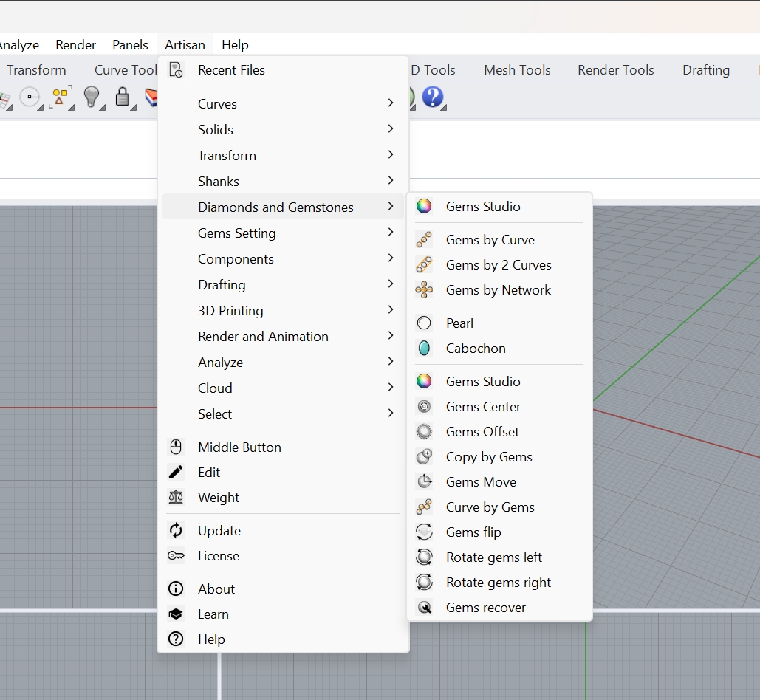The height and width of the screenshot is (700, 760).
Task: Click License in the Artisan menu
Action: pyautogui.click(x=218, y=556)
